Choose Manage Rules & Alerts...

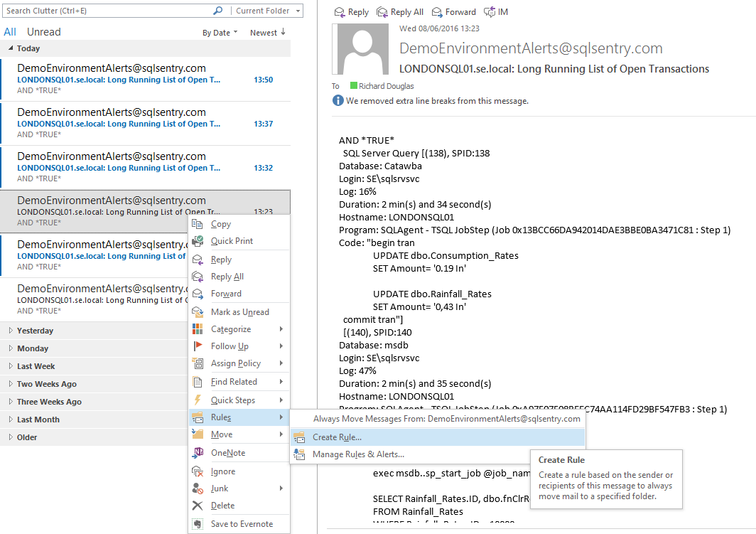point(438,454)
